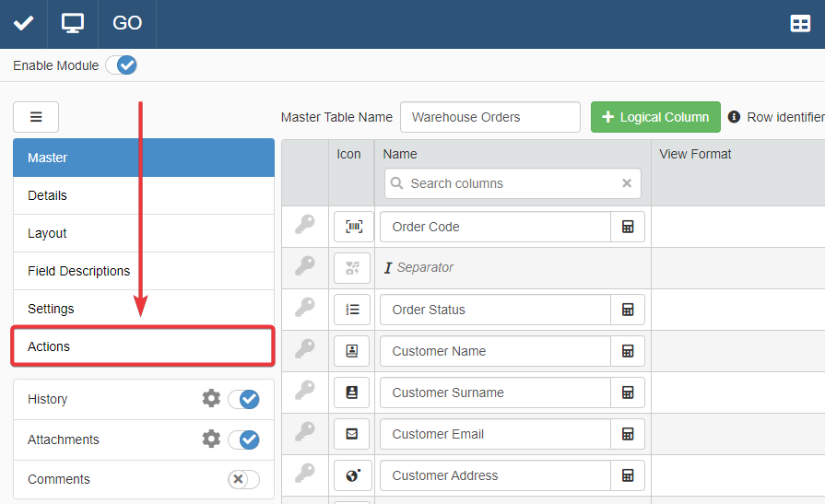The width and height of the screenshot is (825, 504).
Task: Select the Field Descriptions menu item
Action: 143,271
